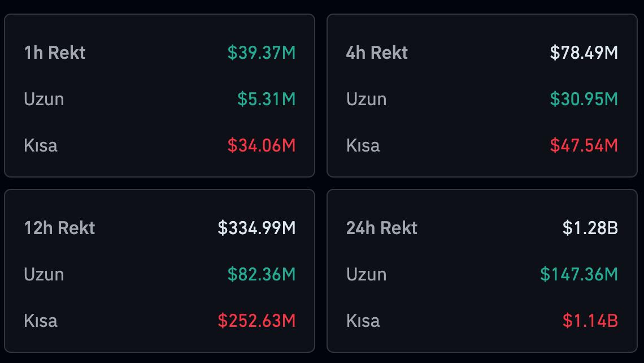Image resolution: width=644 pixels, height=363 pixels.
Task: Select the $1.28B 24h Rekt total
Action: pyautogui.click(x=590, y=228)
